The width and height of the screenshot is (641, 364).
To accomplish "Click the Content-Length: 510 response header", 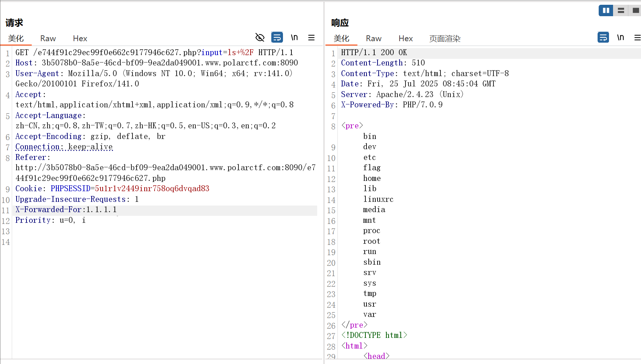I will click(x=383, y=63).
